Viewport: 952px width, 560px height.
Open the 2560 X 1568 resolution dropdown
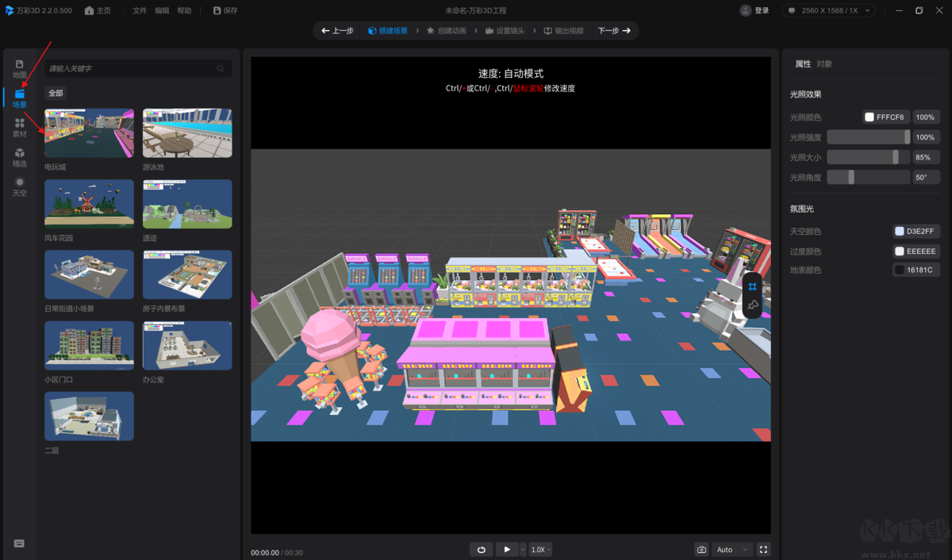pos(828,10)
